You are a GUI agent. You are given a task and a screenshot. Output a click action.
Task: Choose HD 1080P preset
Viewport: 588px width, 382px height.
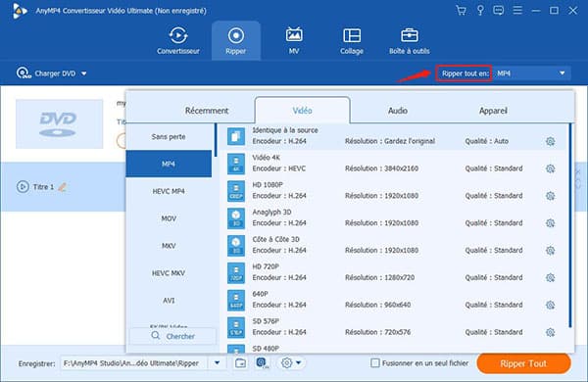pyautogui.click(x=392, y=191)
